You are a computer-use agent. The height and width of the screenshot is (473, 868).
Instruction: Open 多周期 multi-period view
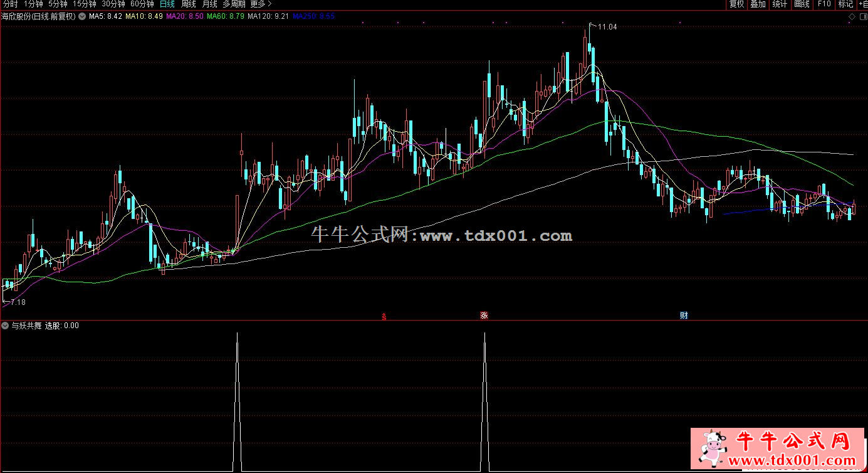click(234, 4)
